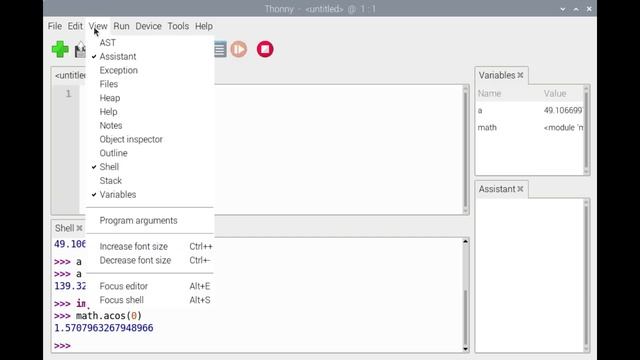Click the Value column header in Variables
The height and width of the screenshot is (360, 640).
tap(555, 93)
